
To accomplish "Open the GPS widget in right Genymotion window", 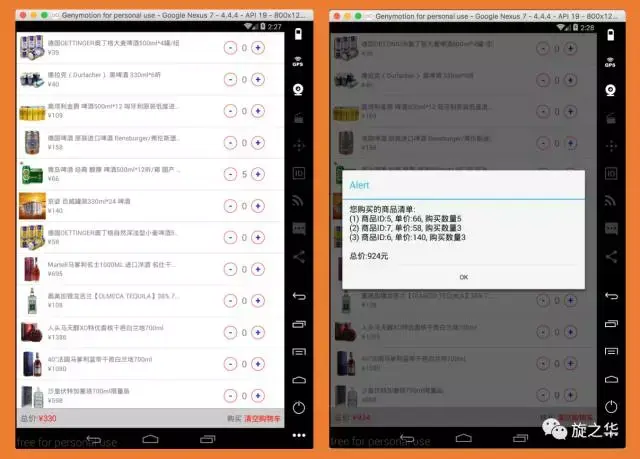I will [610, 62].
